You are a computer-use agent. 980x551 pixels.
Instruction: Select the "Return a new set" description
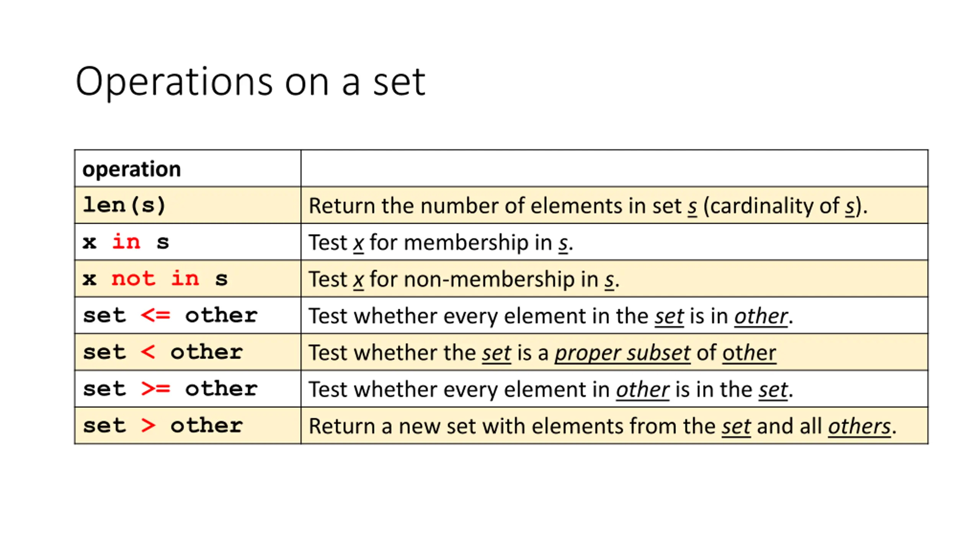point(602,426)
